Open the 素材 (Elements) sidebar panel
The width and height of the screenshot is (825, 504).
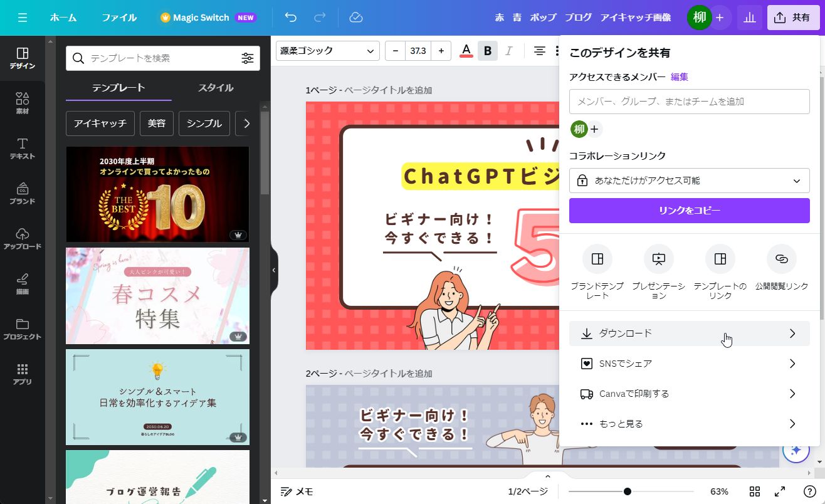[x=23, y=103]
